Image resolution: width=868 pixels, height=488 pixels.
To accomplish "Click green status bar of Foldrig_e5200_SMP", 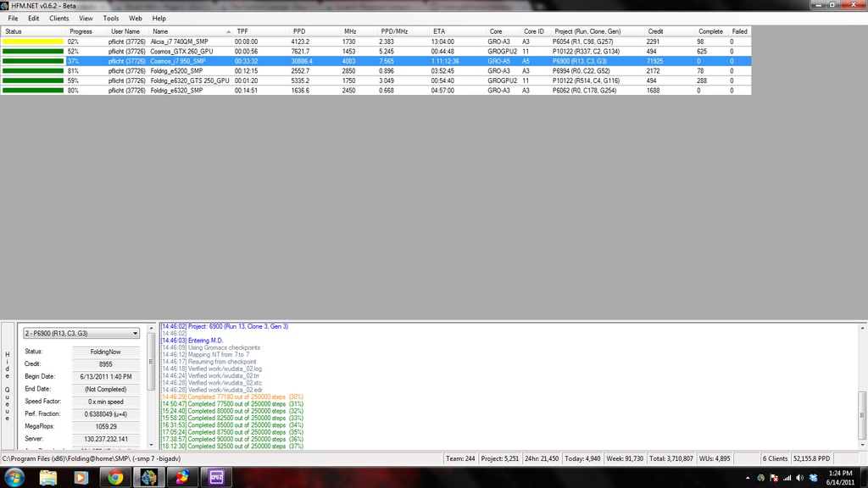I will [33, 71].
